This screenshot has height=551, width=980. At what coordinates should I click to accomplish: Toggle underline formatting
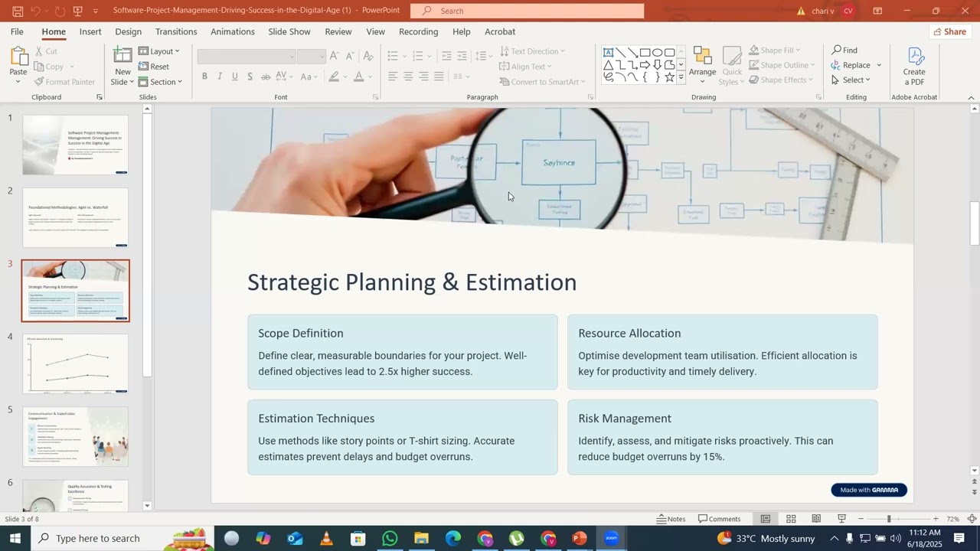point(235,77)
